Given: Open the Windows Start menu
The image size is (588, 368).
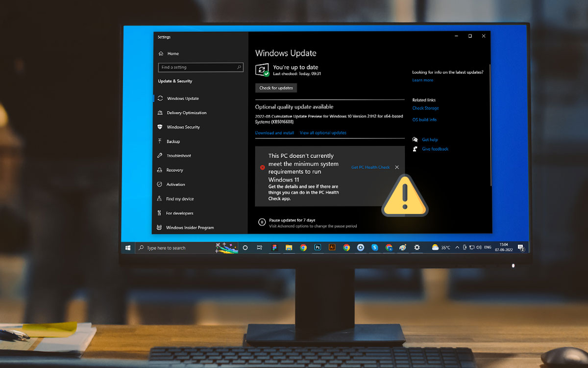Looking at the screenshot, I should tap(128, 248).
